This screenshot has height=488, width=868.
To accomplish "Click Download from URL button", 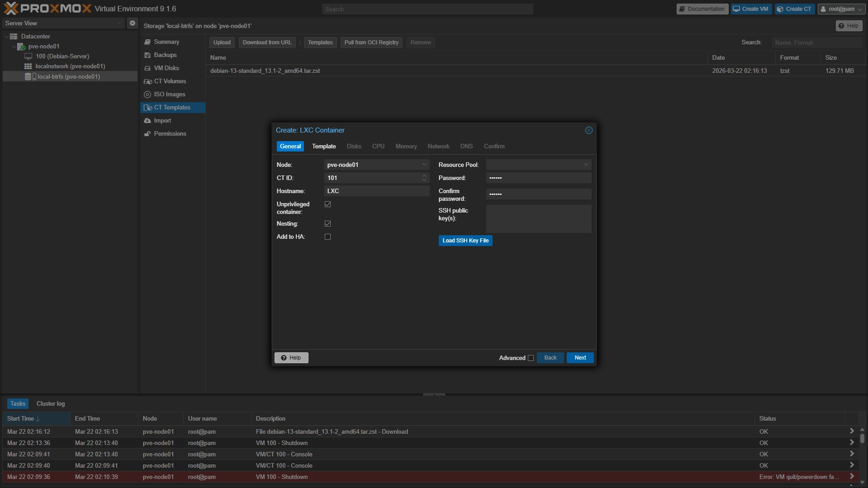I will click(267, 43).
